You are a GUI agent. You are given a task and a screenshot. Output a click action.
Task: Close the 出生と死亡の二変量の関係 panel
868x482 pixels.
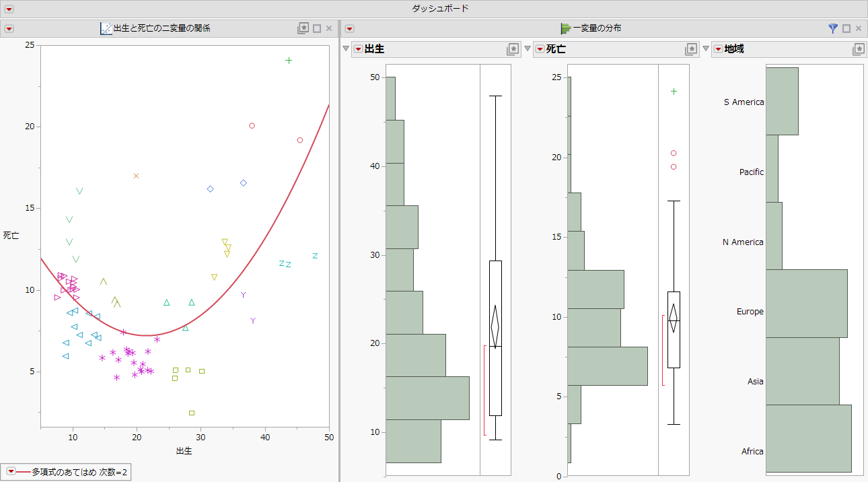(x=329, y=28)
